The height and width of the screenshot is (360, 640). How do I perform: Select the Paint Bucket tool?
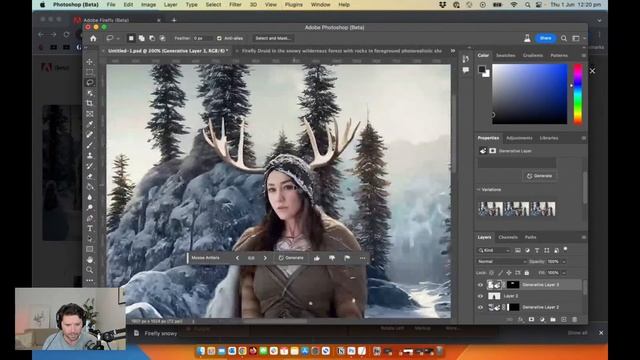point(90,187)
